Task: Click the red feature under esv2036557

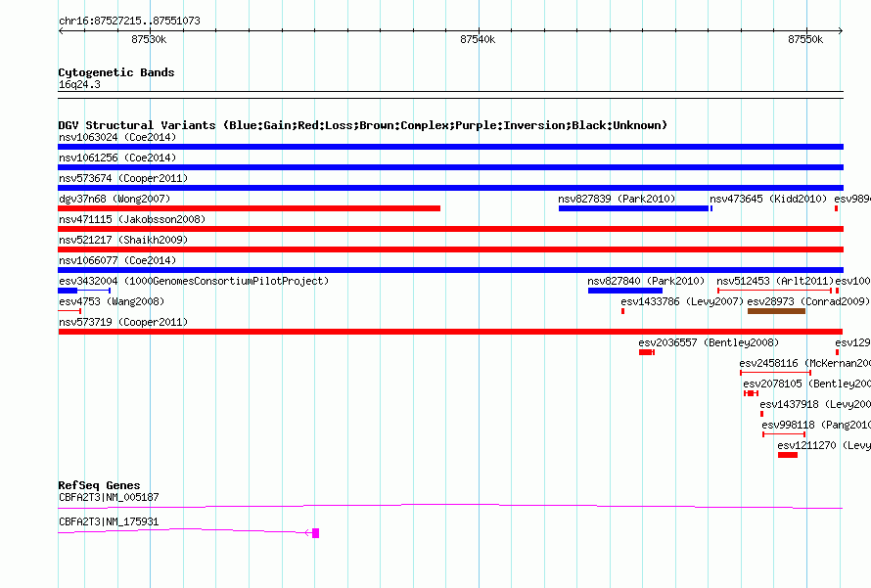Action: click(647, 352)
